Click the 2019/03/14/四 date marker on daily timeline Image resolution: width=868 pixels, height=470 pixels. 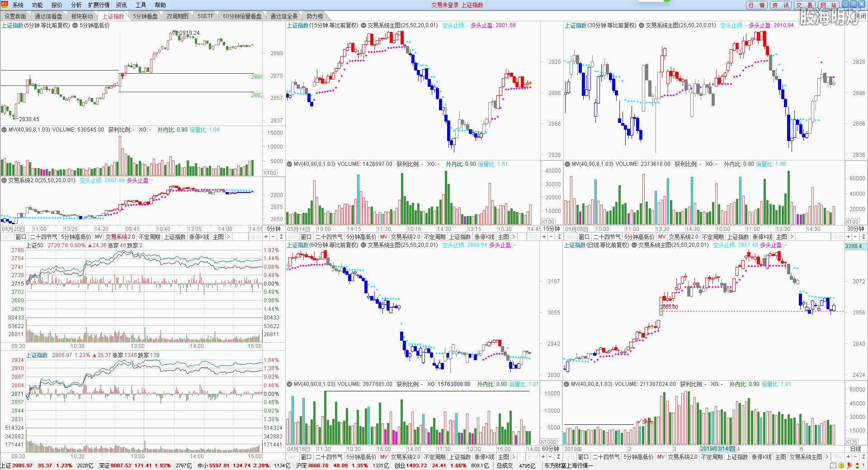718,449
